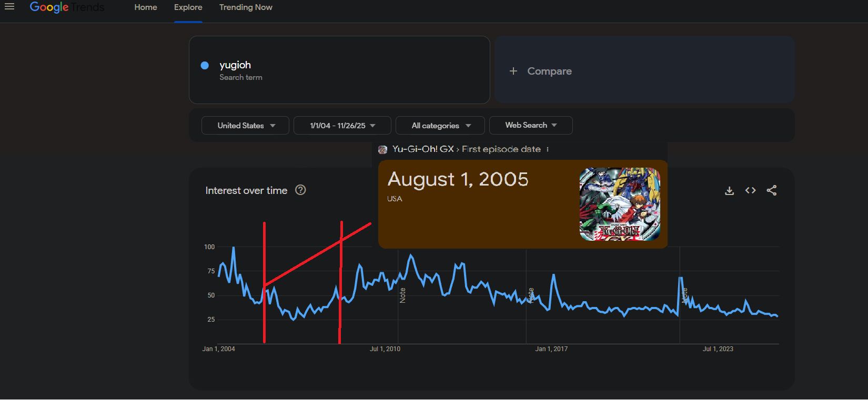Click the 100 value on the y-axis
This screenshot has height=400, width=868.
(209, 247)
